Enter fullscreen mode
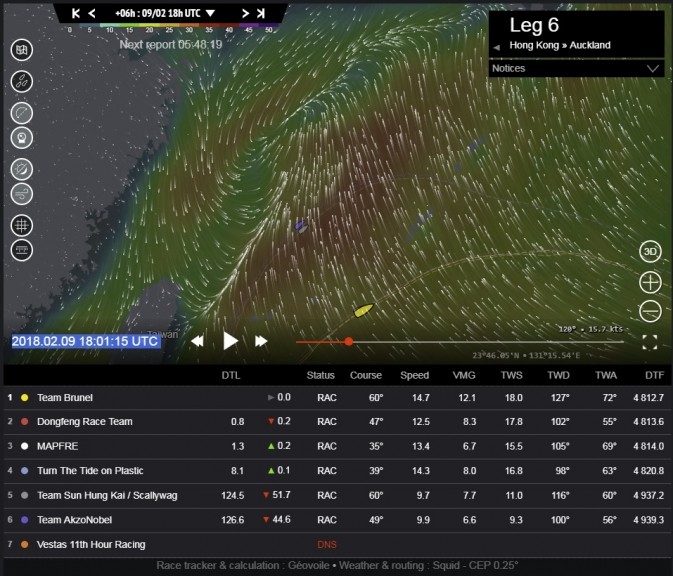673x576 pixels. (650, 342)
